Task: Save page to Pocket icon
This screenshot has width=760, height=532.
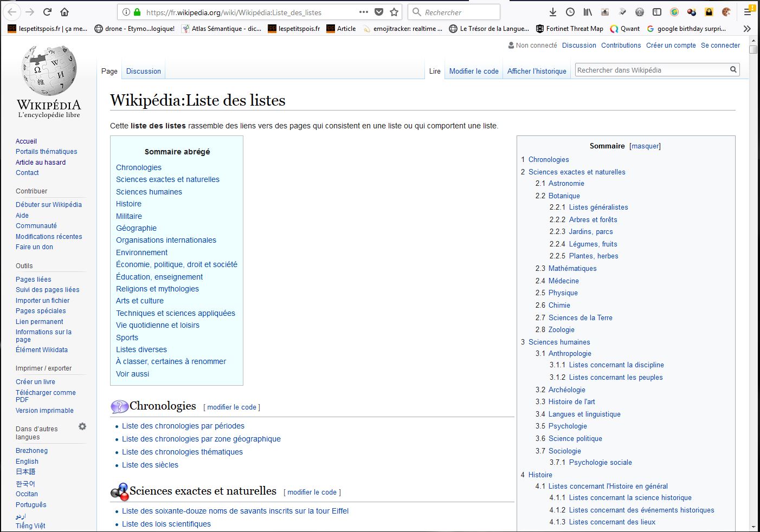Action: (x=379, y=12)
